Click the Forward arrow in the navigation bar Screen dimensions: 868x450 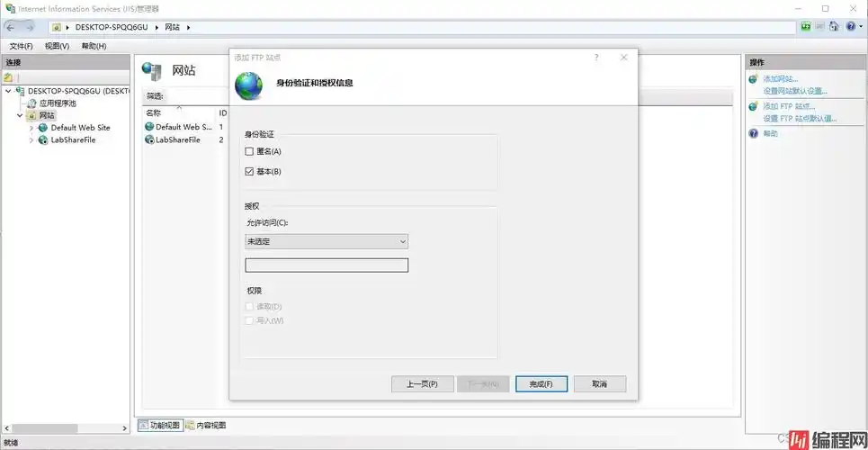pyautogui.click(x=30, y=27)
